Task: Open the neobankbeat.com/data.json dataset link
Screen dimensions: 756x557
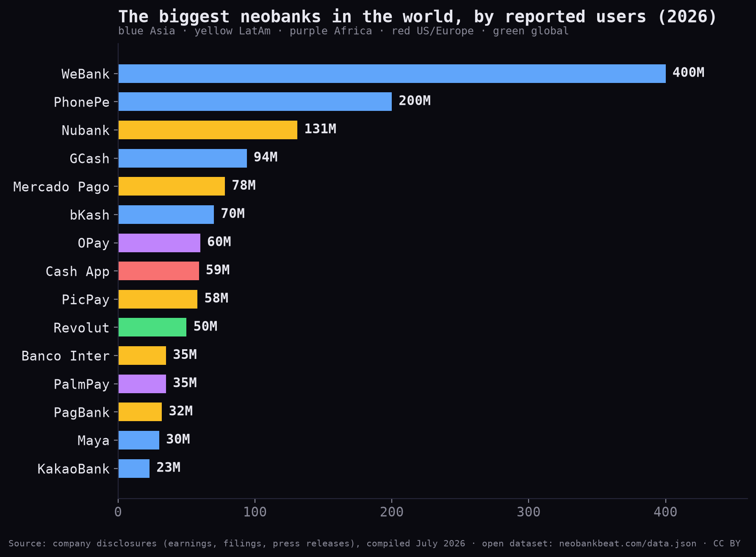Action: pyautogui.click(x=628, y=543)
